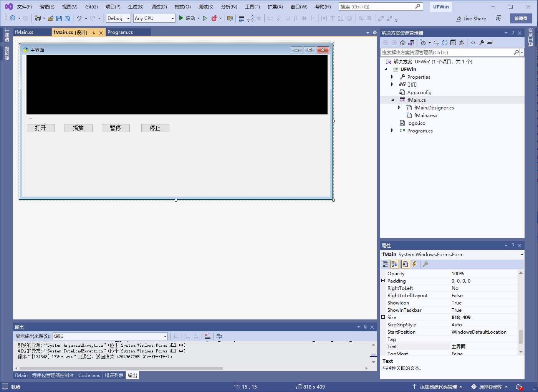This screenshot has width=538, height=392.
Task: Toggle pin on the fMain.cs design tab
Action: [94, 33]
